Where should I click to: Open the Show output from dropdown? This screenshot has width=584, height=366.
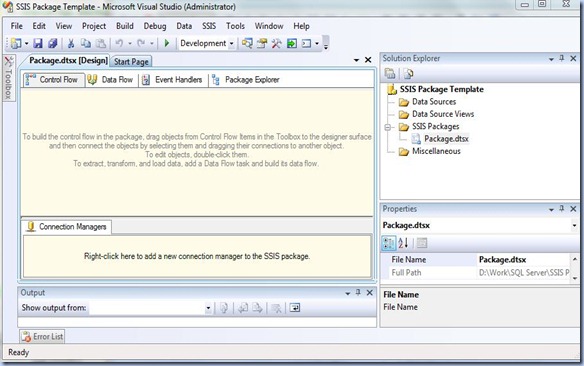[x=208, y=308]
